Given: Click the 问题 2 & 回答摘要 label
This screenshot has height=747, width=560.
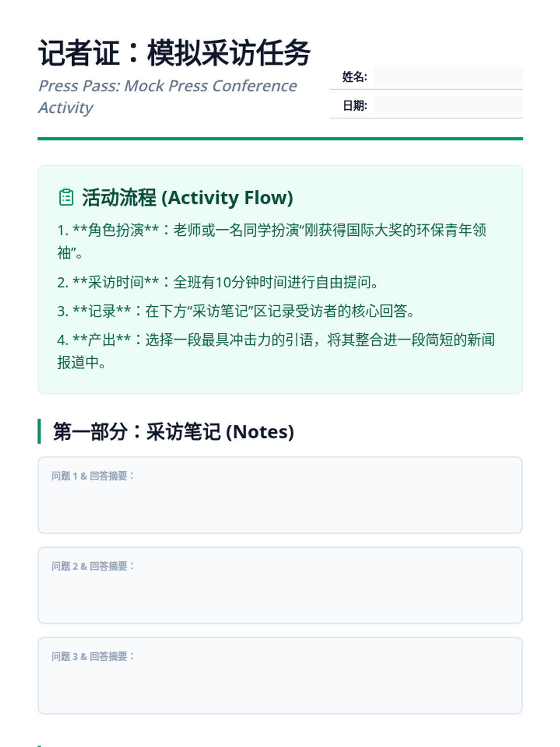Looking at the screenshot, I should point(93,566).
